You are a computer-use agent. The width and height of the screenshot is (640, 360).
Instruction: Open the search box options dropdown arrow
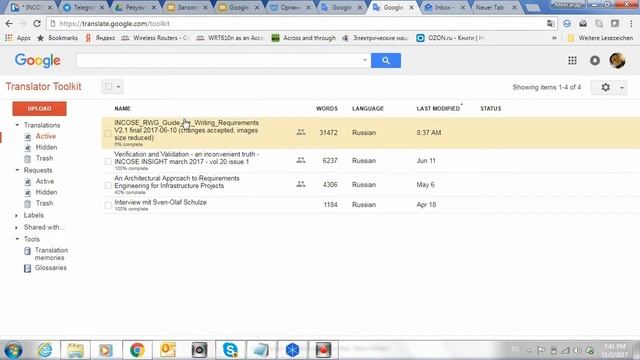[x=364, y=60]
